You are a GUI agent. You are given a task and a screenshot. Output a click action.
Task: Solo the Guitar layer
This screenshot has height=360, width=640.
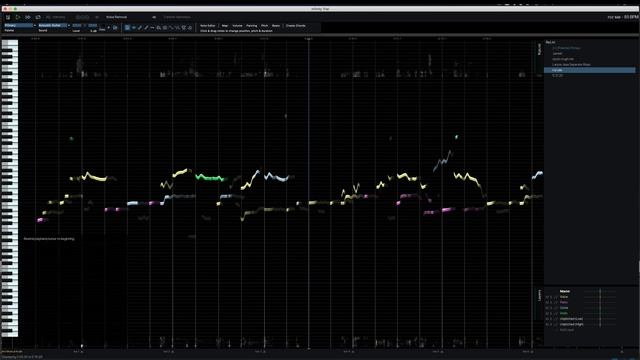click(x=551, y=308)
